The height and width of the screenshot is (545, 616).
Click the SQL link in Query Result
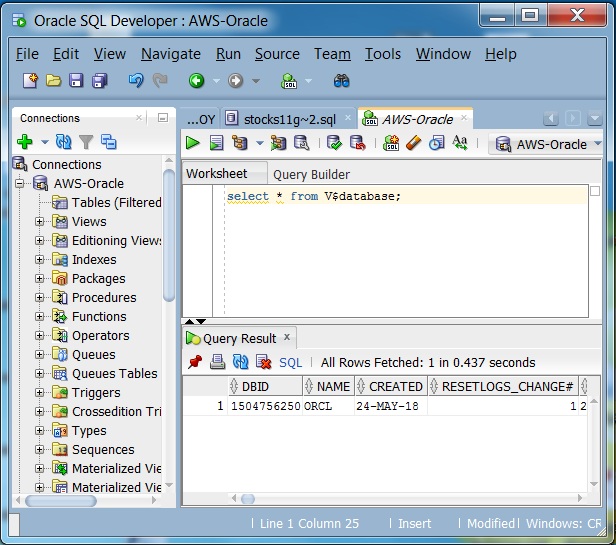point(291,362)
